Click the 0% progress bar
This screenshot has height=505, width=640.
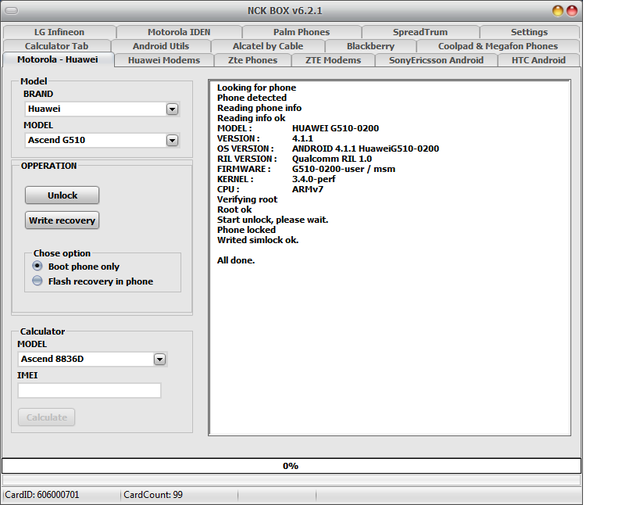290,466
